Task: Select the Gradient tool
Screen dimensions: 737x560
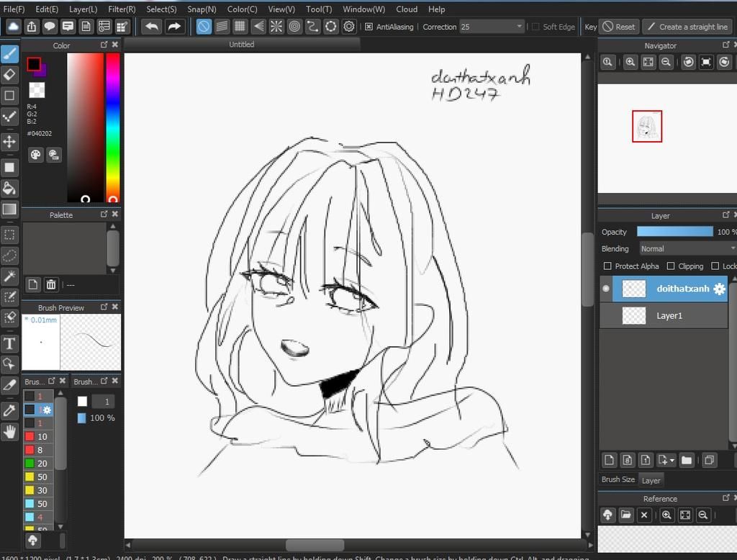Action: 9,209
